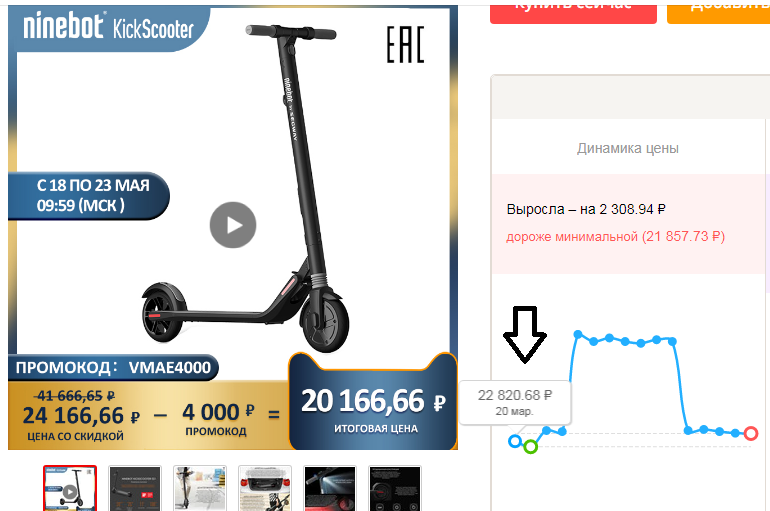The height and width of the screenshot is (511, 770).
Task: Click the green minimum-price chart point
Action: point(530,447)
